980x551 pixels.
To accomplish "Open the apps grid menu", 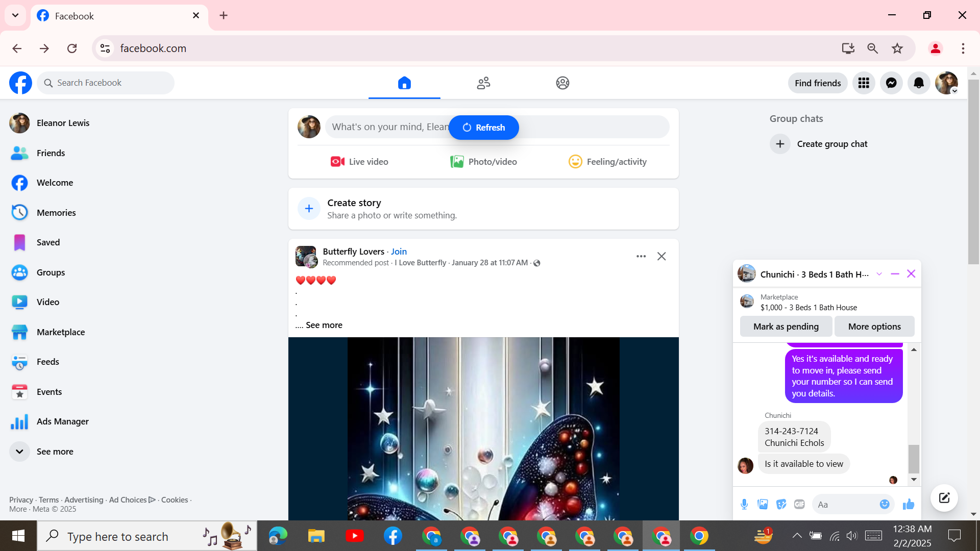I will [x=864, y=83].
